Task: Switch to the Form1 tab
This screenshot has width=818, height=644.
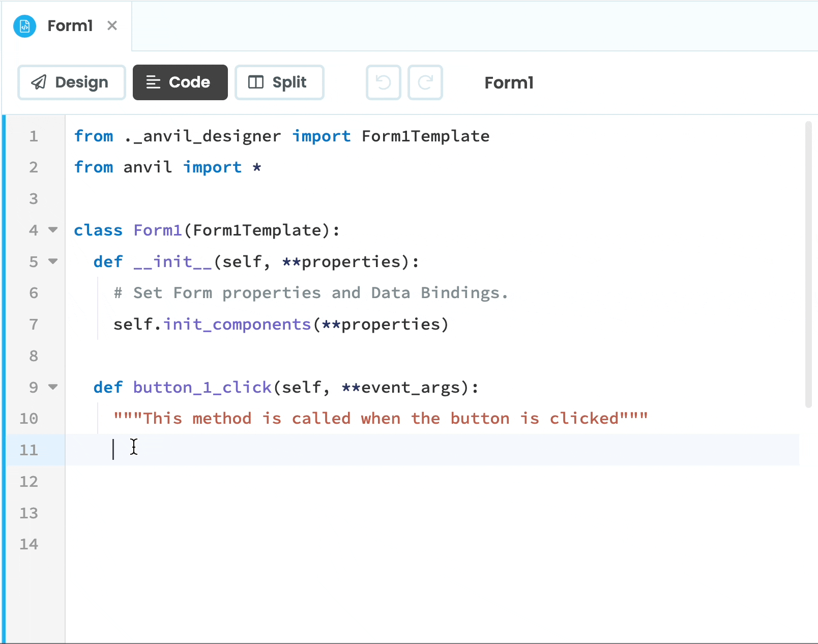Action: pyautogui.click(x=70, y=25)
